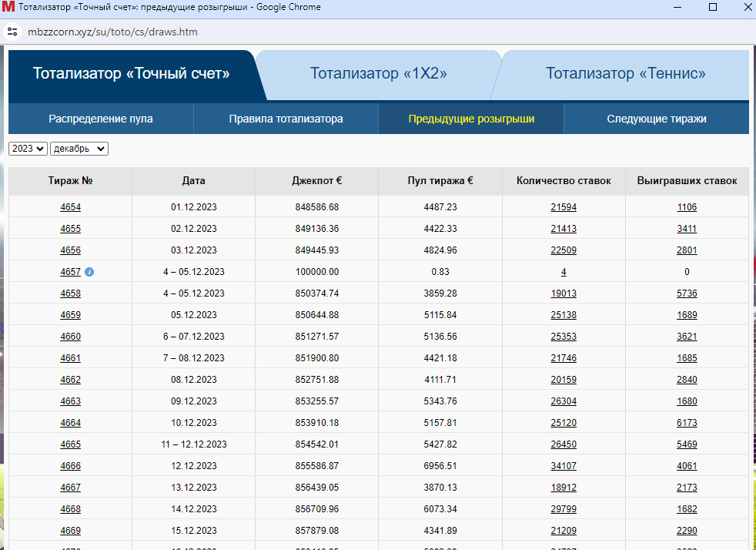This screenshot has height=550, width=756.
Task: Open Правила тотализатора menu item
Action: tap(286, 119)
